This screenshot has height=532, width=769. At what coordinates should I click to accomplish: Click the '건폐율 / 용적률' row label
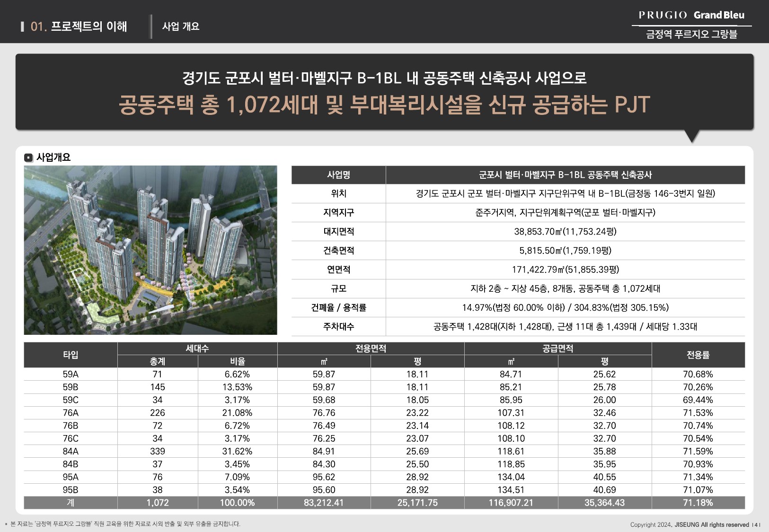[338, 307]
